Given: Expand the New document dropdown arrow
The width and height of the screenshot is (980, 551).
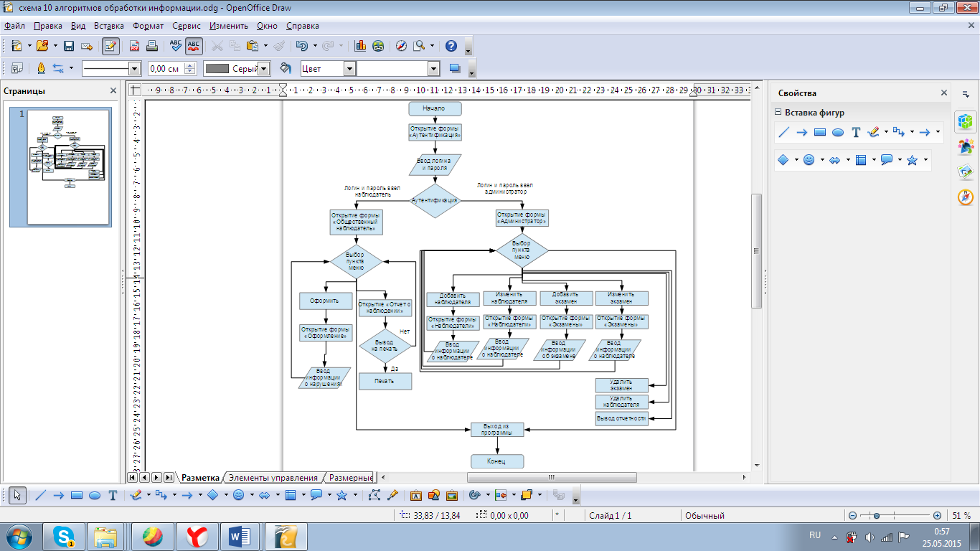Looking at the screenshot, I should tap(29, 46).
